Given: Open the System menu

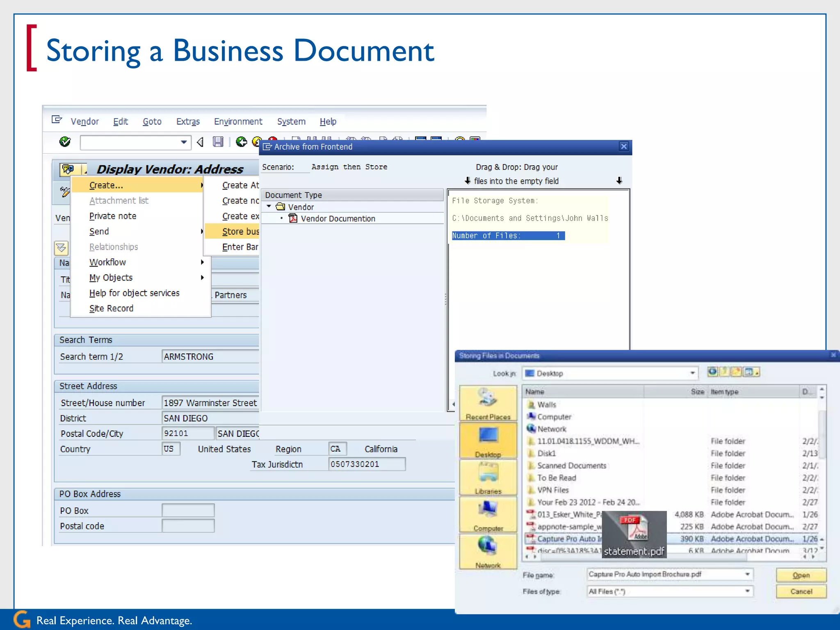Looking at the screenshot, I should click(291, 121).
